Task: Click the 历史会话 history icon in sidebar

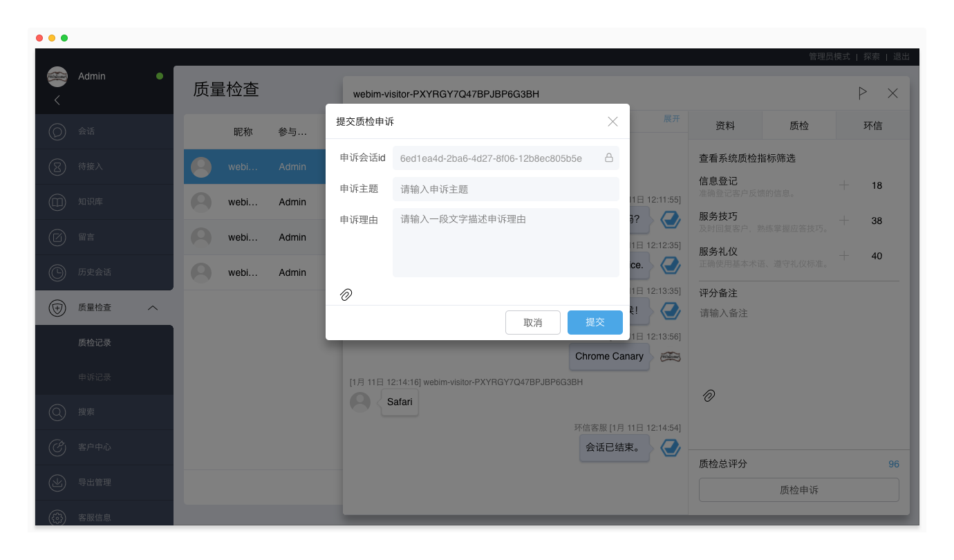Action: (57, 272)
